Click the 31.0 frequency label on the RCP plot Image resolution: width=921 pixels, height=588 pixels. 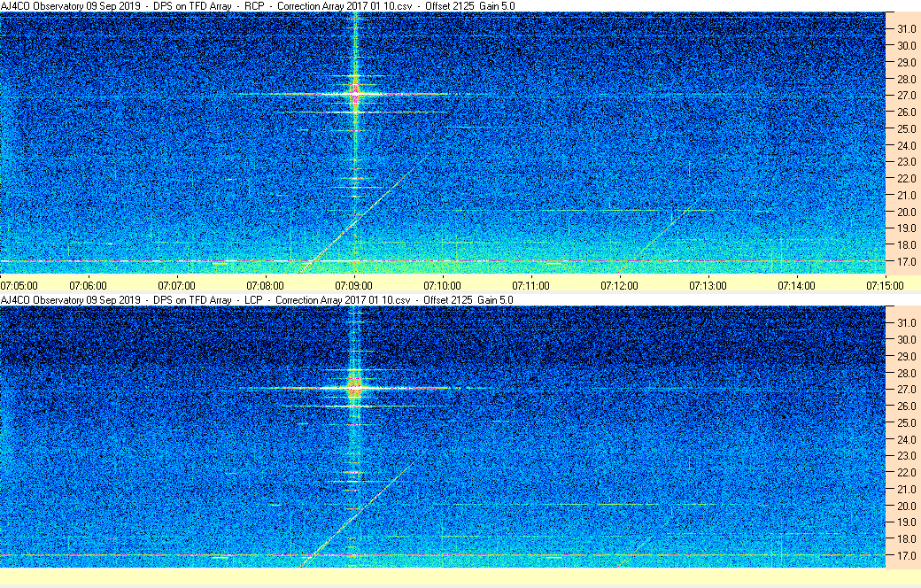(906, 29)
